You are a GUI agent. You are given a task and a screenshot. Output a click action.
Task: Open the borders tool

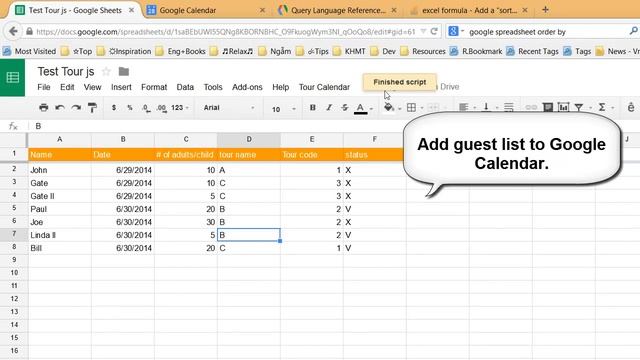click(411, 108)
